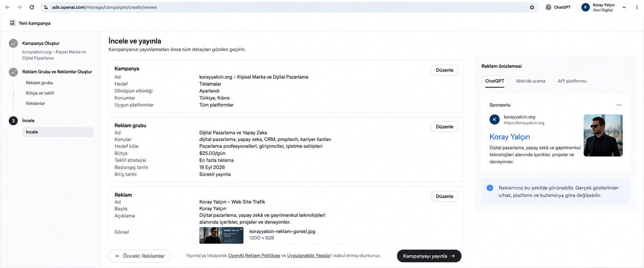
Task: Go to the Reklamlar sub-step
Action: click(35, 104)
